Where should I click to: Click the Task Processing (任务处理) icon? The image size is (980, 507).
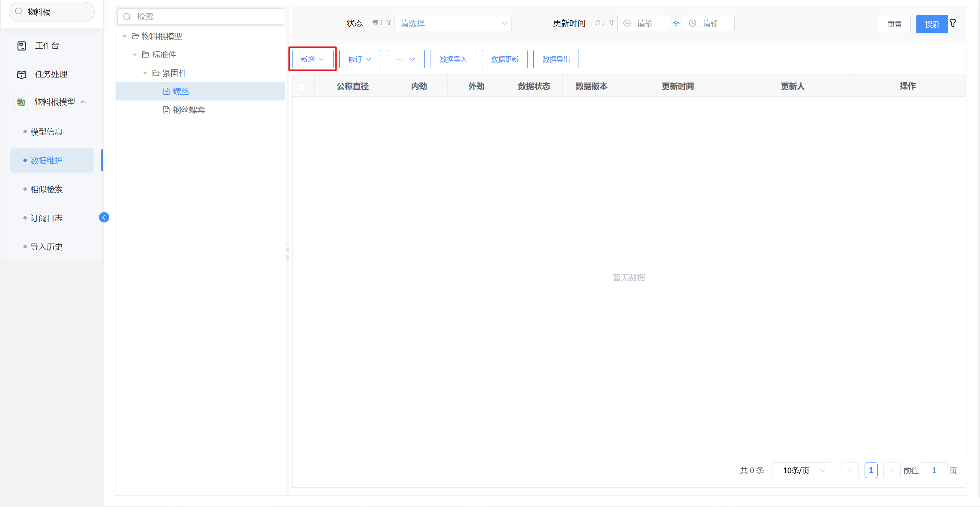22,74
